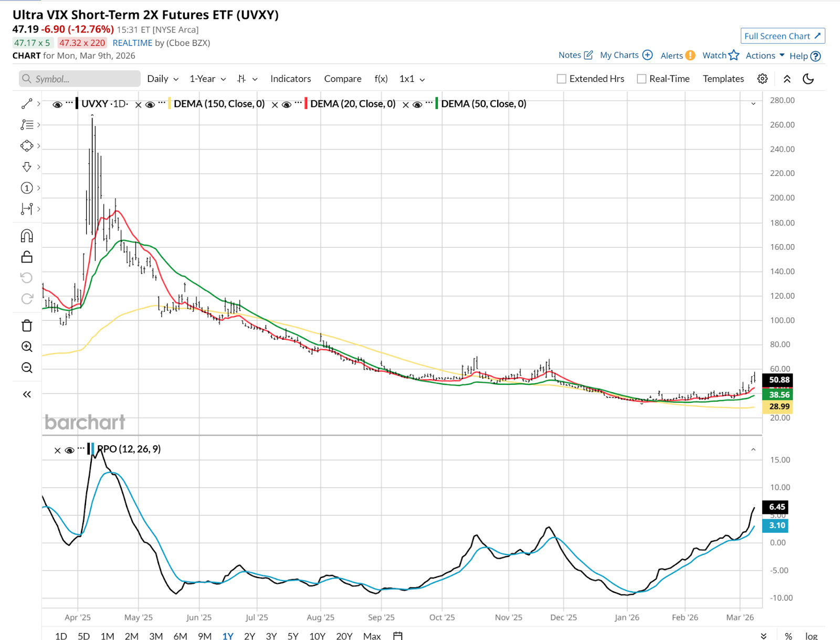
Task: Toggle visibility of DEMA (50, Close, 0)
Action: [417, 104]
